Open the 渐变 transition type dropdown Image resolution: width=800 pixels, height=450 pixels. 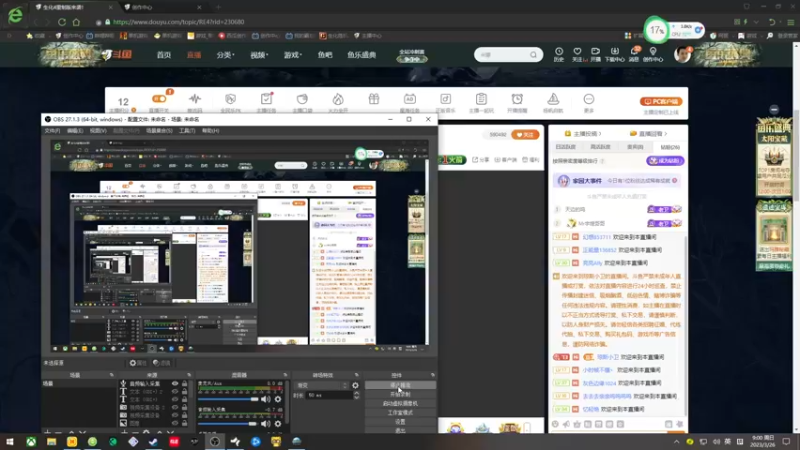click(x=321, y=386)
